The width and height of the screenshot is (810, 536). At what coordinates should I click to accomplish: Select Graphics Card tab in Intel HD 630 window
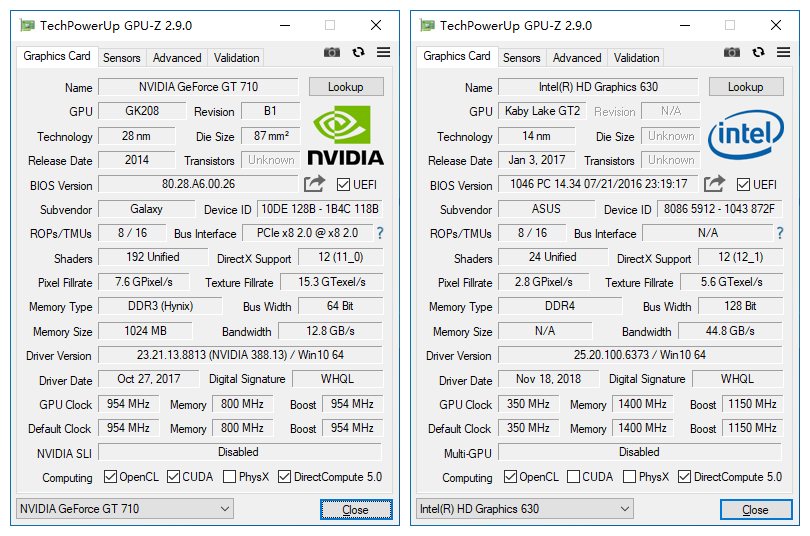[457, 56]
